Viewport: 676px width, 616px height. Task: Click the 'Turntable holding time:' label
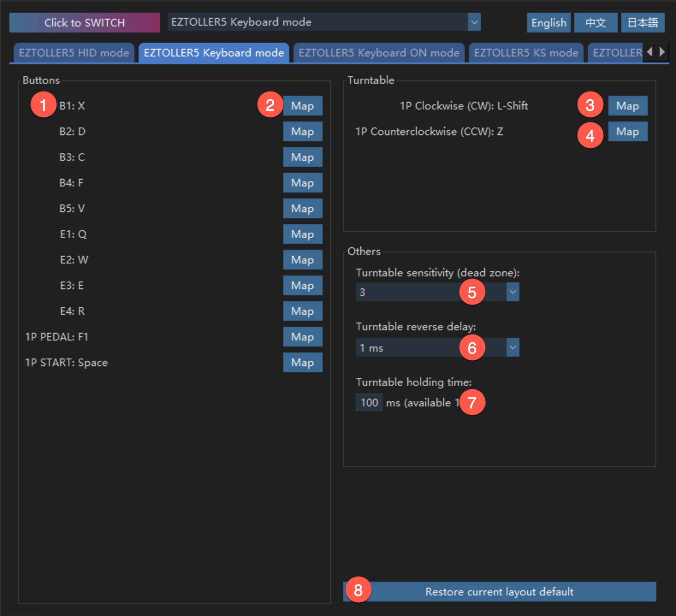[414, 382]
